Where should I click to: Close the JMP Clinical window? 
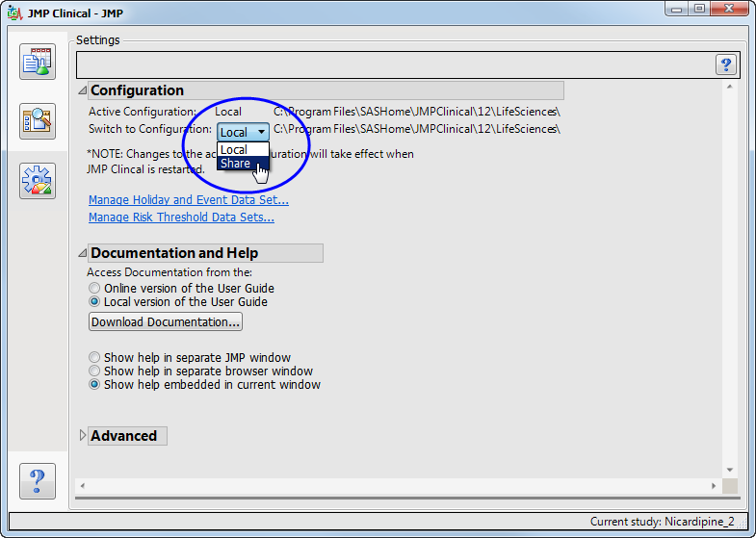(729, 10)
